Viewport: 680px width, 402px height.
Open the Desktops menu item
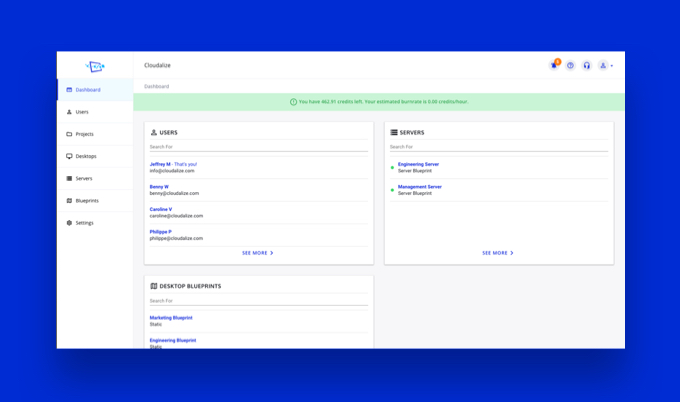(95, 156)
